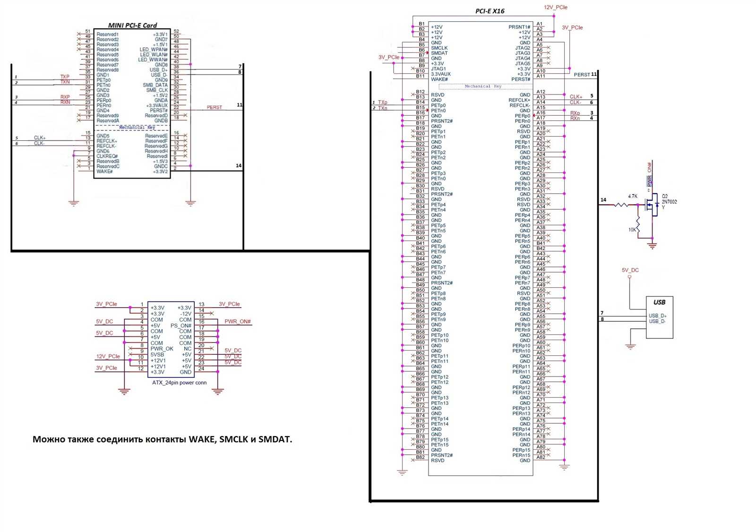
Task: Click the ground symbol beside the USB box
Action: [x=630, y=346]
